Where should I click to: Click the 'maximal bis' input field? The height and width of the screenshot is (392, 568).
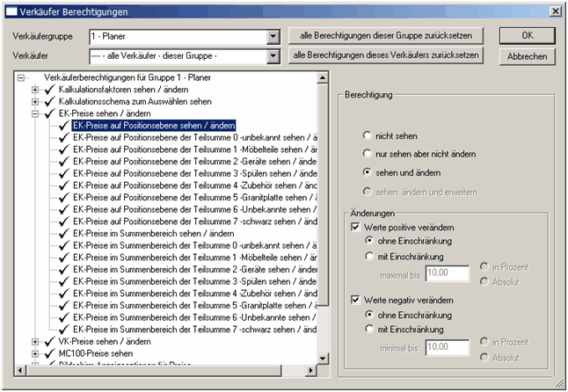(x=448, y=274)
